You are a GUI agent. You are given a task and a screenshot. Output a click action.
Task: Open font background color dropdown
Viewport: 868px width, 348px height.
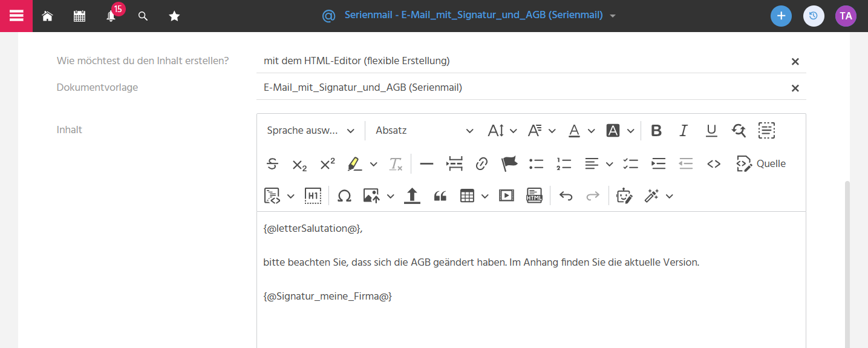tap(620, 130)
